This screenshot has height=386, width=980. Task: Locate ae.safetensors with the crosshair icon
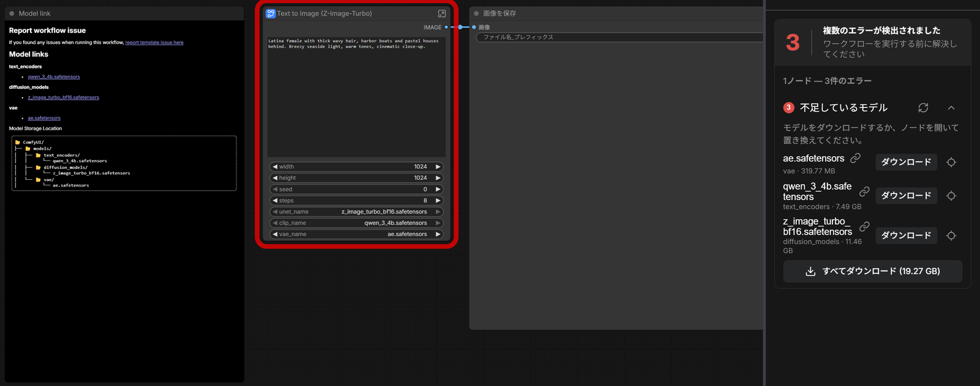[951, 162]
